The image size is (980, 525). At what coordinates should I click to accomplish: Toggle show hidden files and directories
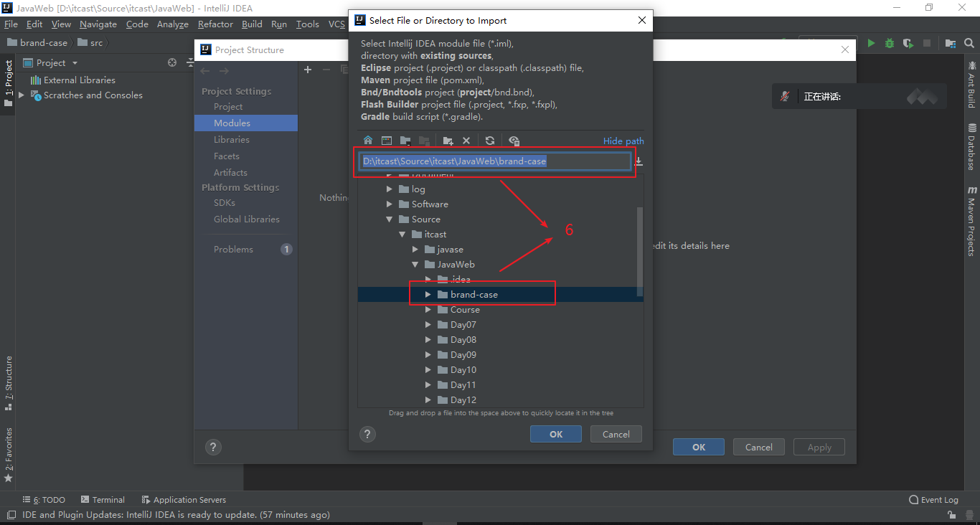(x=514, y=141)
